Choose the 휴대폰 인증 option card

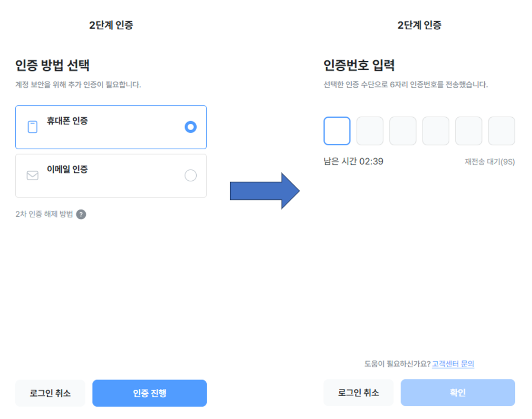pos(111,127)
